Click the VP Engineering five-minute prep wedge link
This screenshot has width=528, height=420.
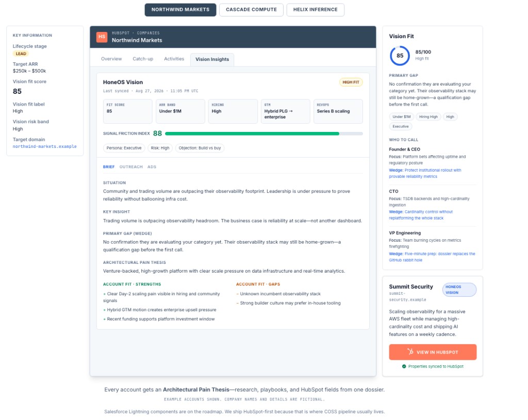(432, 257)
